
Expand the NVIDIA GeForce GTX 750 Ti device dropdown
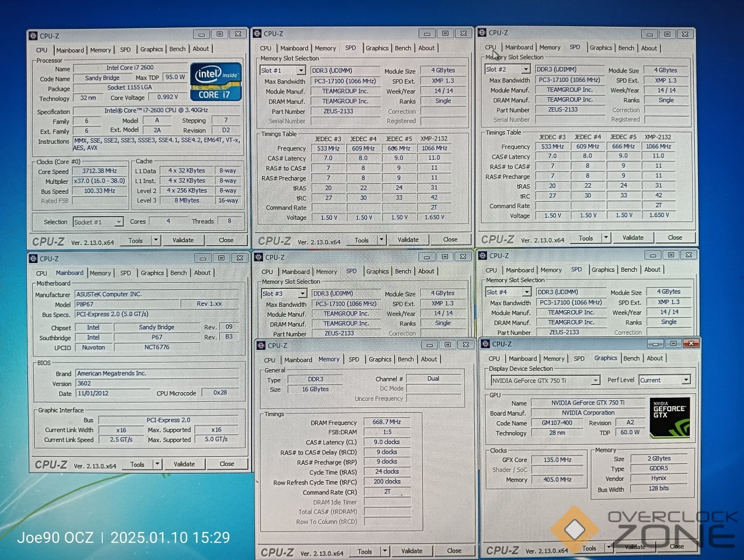click(x=595, y=380)
